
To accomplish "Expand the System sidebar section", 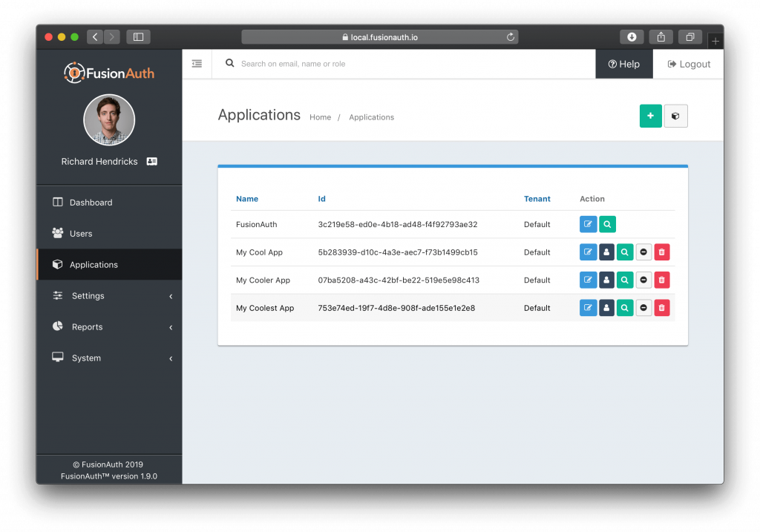I will point(86,357).
